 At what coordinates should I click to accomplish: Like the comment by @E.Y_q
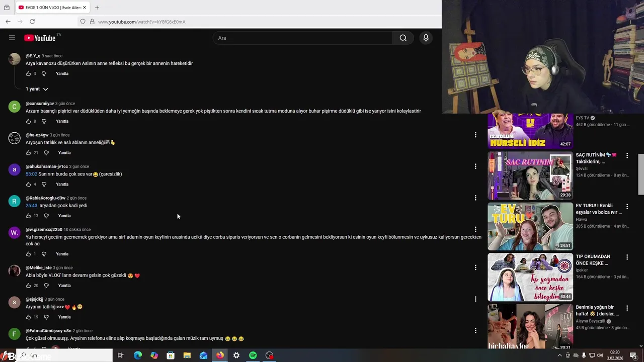click(x=28, y=74)
